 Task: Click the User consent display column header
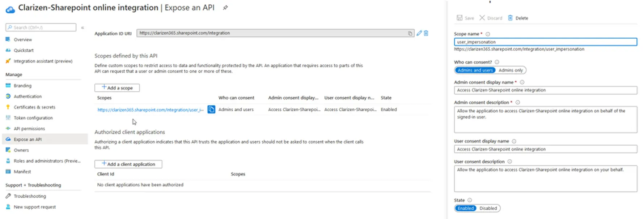point(349,98)
